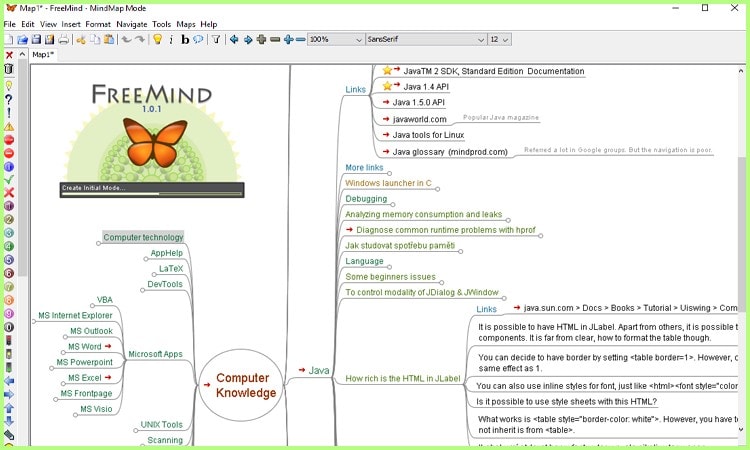Toggle italic with the i toolbar button
This screenshot has width=750, height=450.
coord(171,39)
